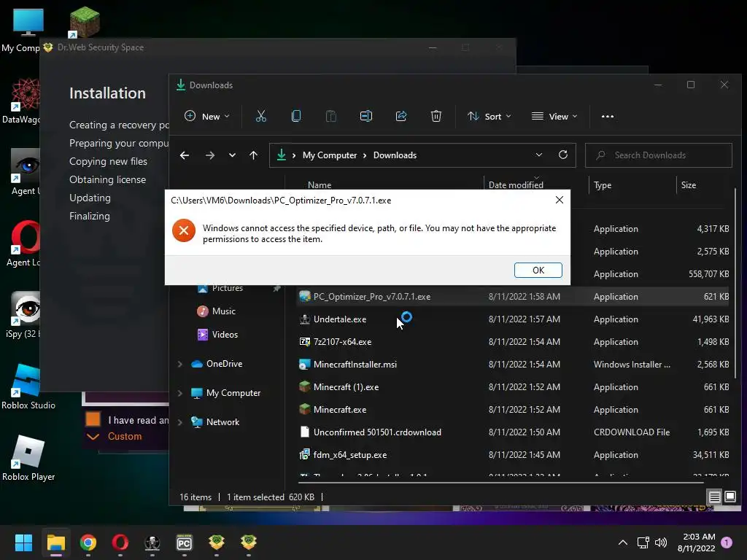Open the See more three-dots menu

[608, 116]
